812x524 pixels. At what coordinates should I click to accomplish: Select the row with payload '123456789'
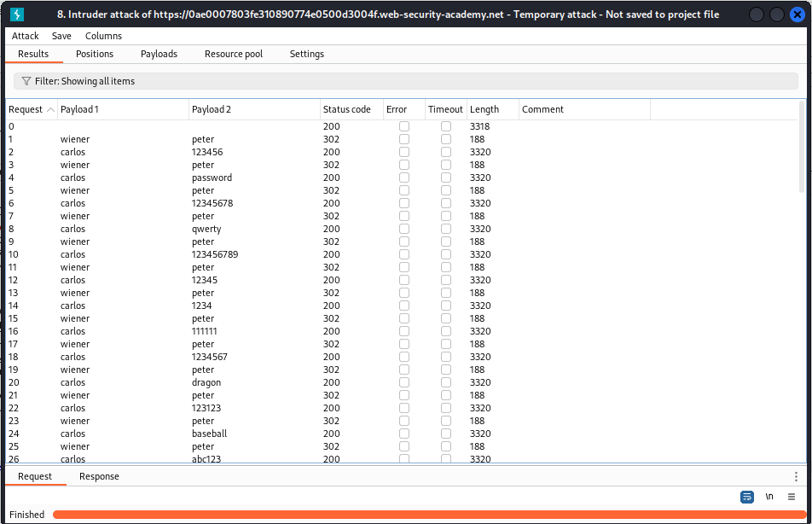(402, 254)
